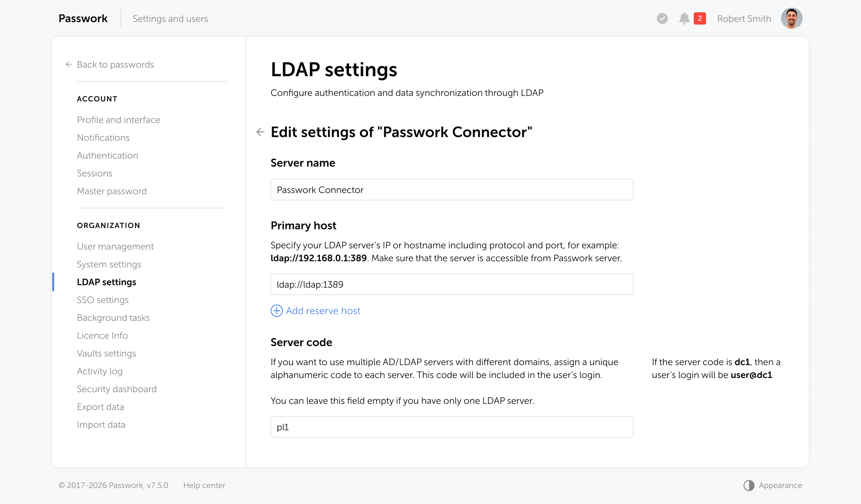The height and width of the screenshot is (504, 861).
Task: Click the back arrow beside Edit settings heading
Action: [260, 132]
